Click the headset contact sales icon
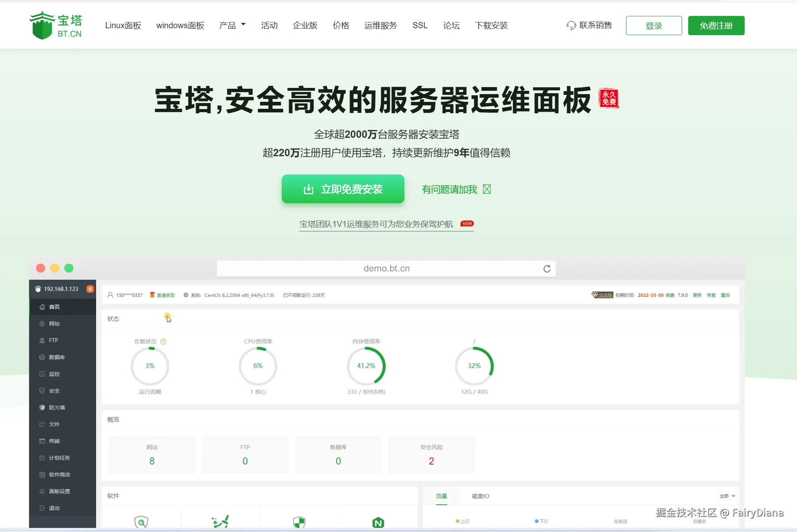 coord(571,26)
